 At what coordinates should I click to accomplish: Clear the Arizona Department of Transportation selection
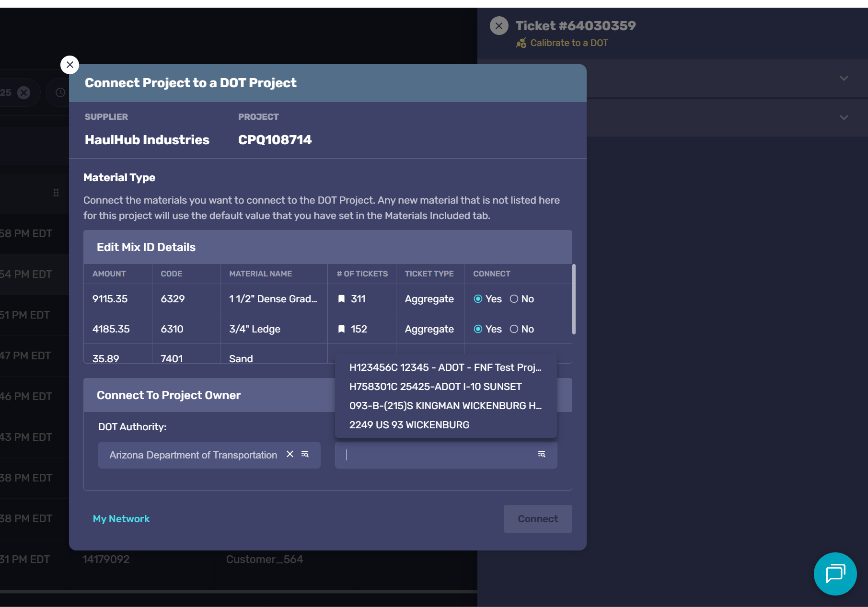[290, 454]
